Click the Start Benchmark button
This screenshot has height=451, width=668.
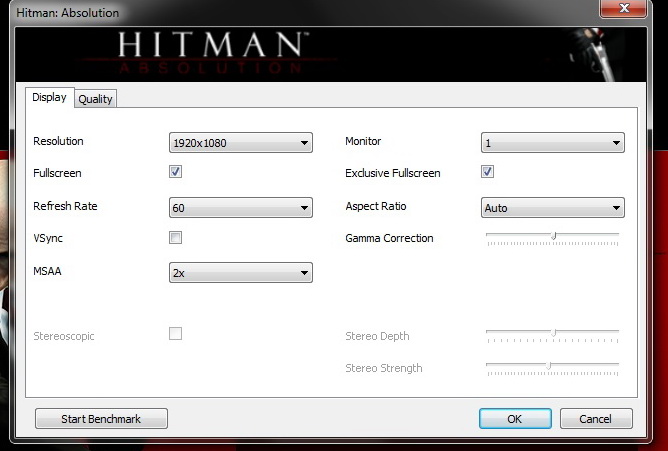pyautogui.click(x=101, y=419)
